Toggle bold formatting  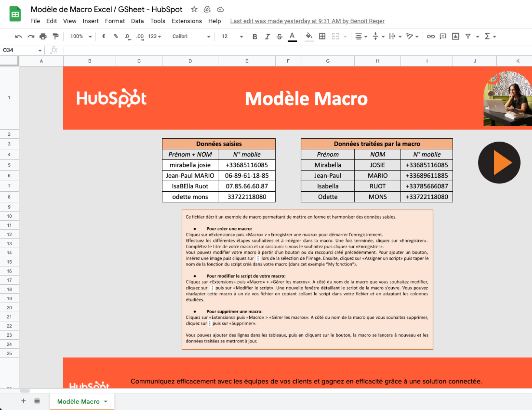click(x=255, y=36)
